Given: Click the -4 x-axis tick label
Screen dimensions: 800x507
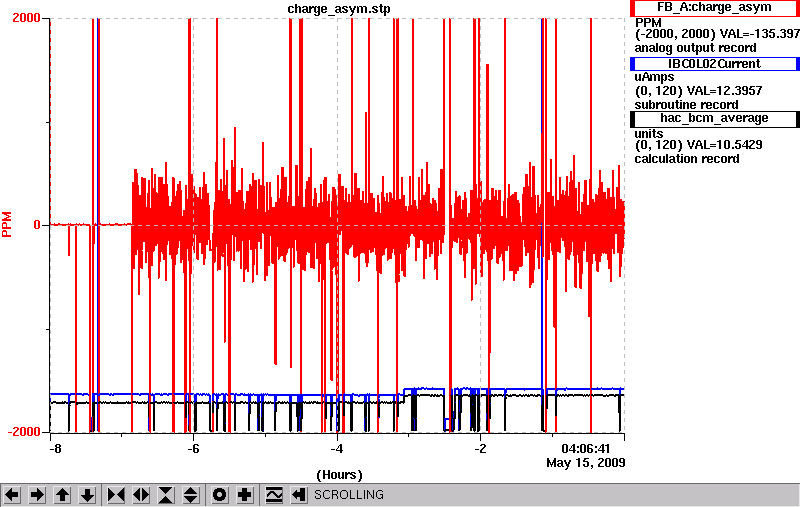Looking at the screenshot, I should click(336, 449).
